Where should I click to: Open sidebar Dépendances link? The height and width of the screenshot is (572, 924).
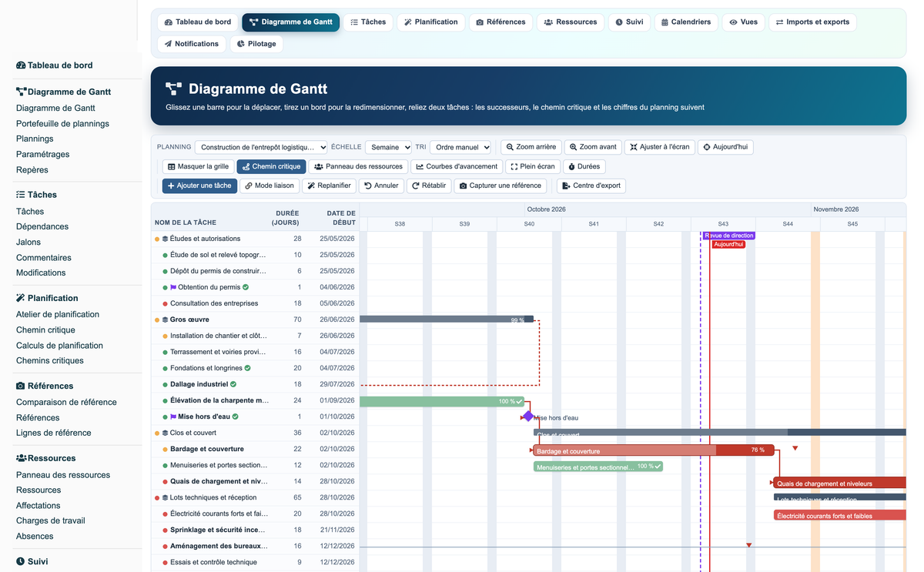pos(42,226)
